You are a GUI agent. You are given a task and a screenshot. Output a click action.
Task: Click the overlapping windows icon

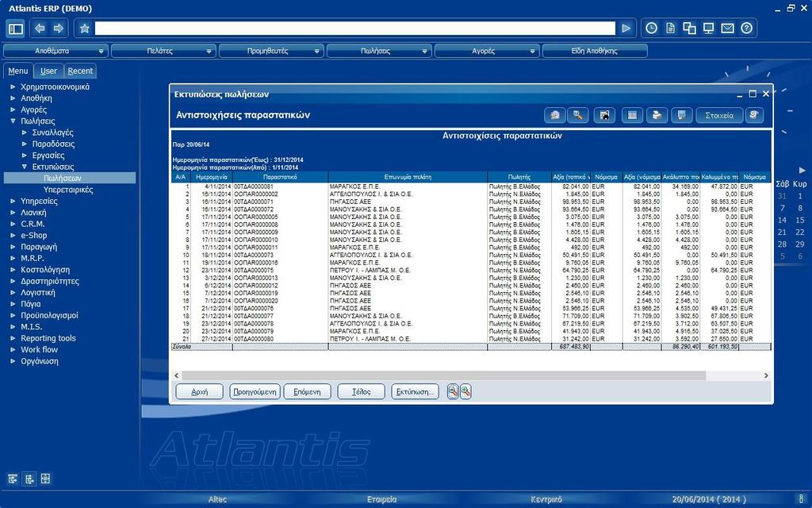coord(689,29)
